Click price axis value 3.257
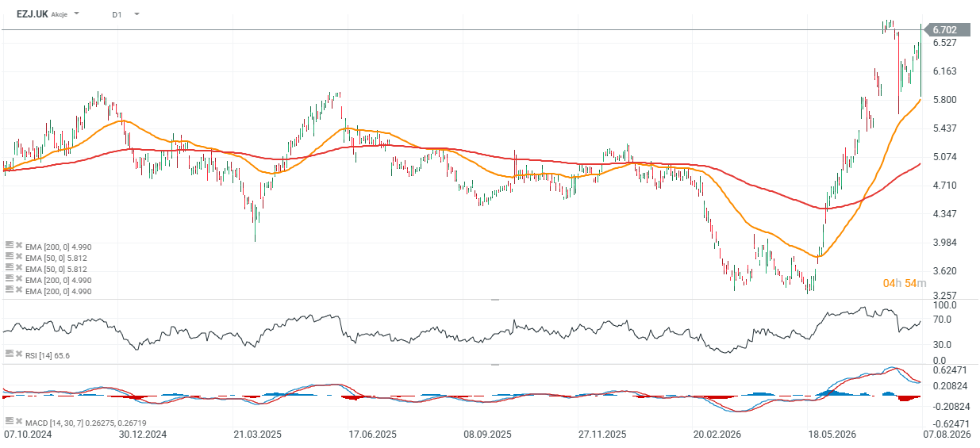Screen dimensions: 980x448 943,294
